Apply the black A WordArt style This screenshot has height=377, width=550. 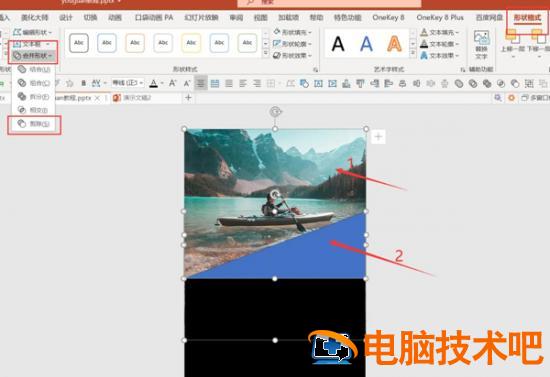coord(338,44)
